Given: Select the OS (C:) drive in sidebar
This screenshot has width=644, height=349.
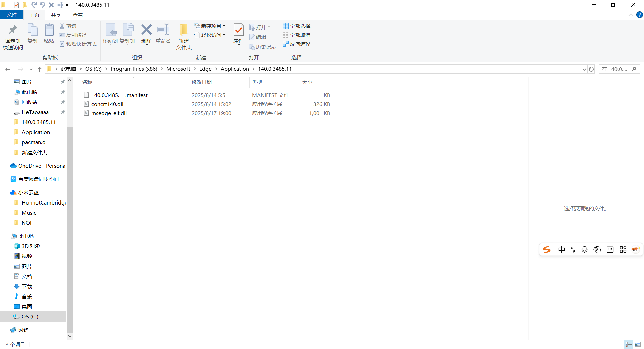Looking at the screenshot, I should click(x=33, y=316).
